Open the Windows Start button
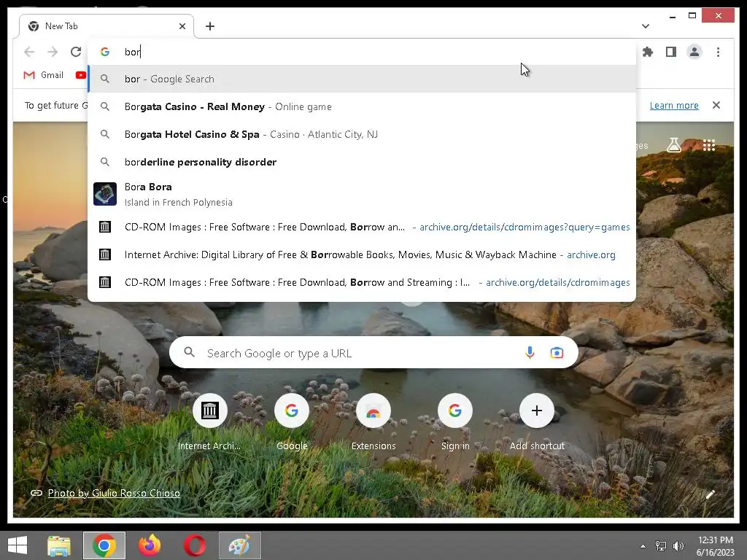The width and height of the screenshot is (747, 560). click(x=18, y=545)
